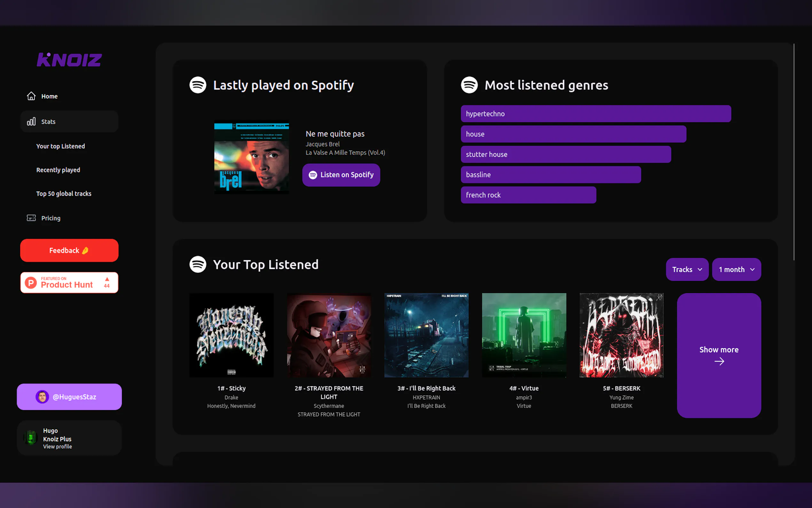Click the 'Scythermane' artist name

click(329, 406)
